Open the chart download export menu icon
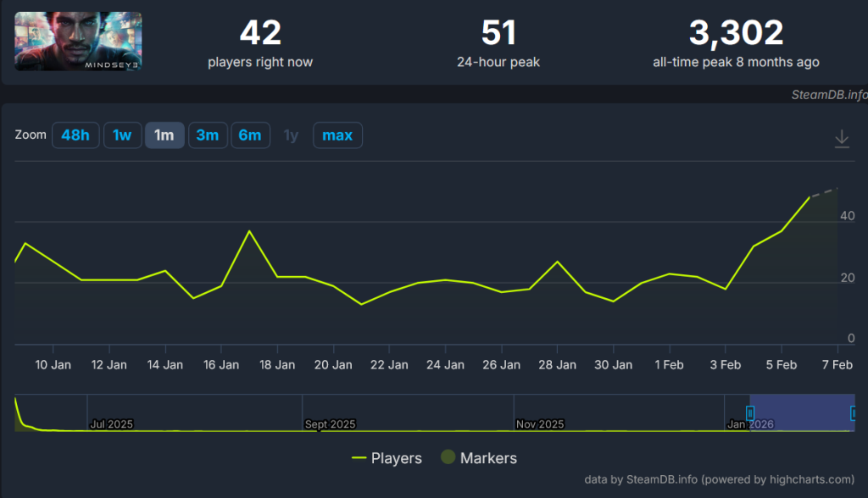Screen dimensions: 868x498 (x=842, y=139)
